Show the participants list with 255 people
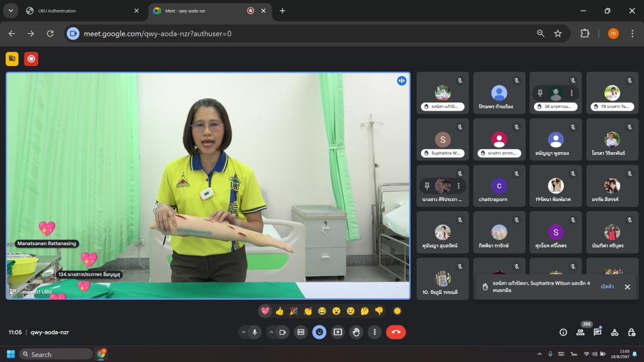This screenshot has height=362, width=644. pos(580,332)
